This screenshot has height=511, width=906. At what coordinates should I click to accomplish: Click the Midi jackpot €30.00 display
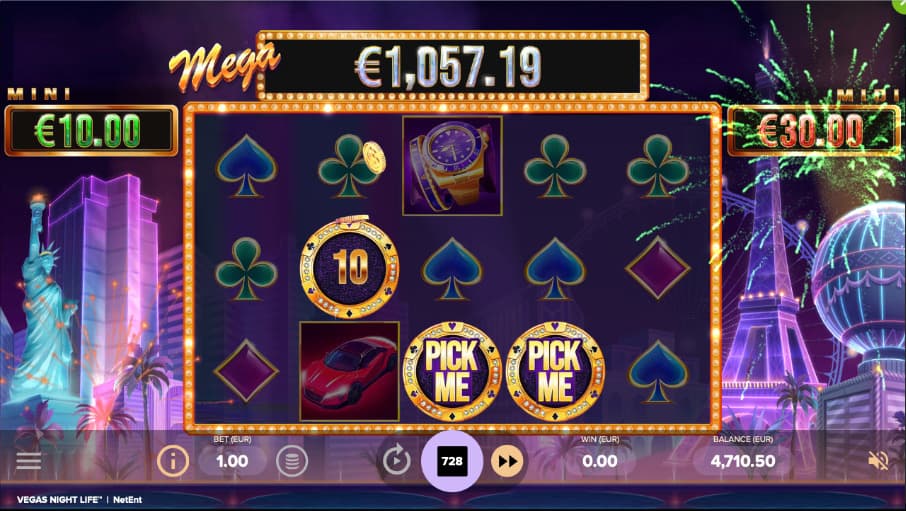click(814, 131)
